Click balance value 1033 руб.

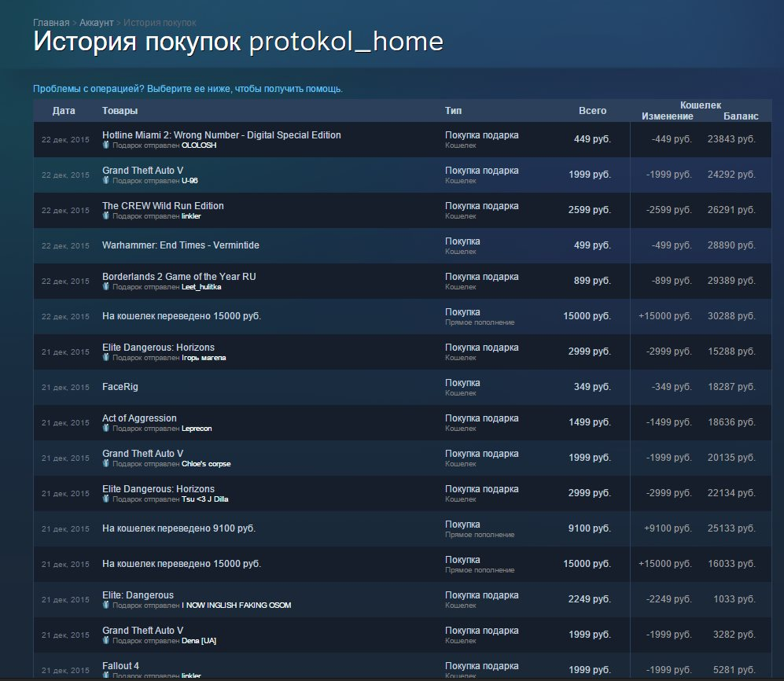734,599
